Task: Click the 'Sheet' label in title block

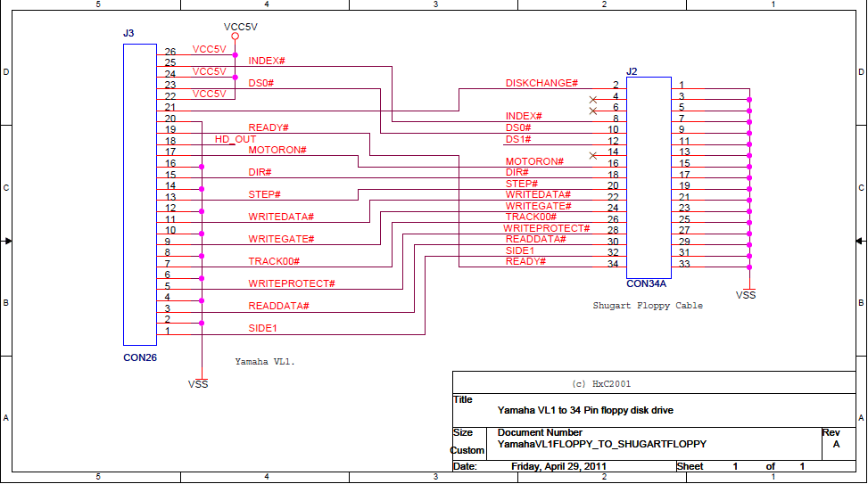Action: (690, 466)
